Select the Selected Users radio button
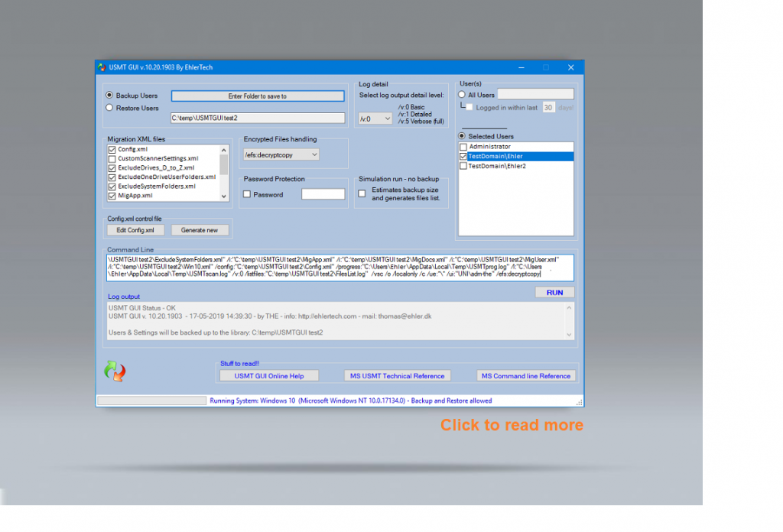 461,136
